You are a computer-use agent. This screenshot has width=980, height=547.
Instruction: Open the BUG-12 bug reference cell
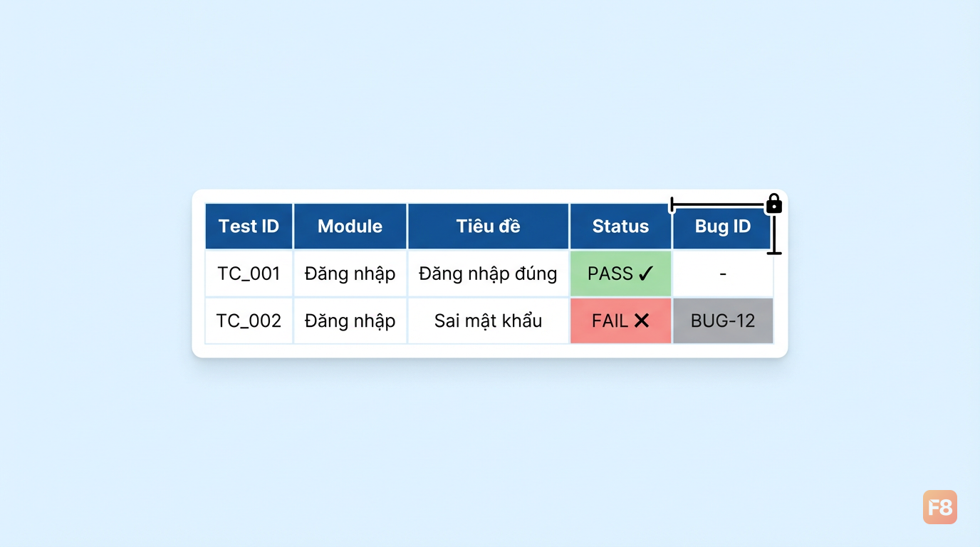coord(723,321)
